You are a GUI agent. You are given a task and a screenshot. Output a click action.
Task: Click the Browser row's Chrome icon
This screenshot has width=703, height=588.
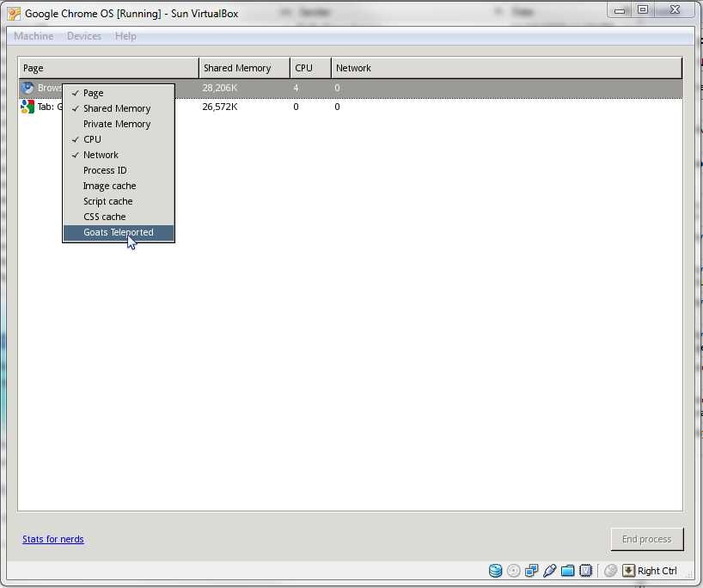click(x=28, y=88)
